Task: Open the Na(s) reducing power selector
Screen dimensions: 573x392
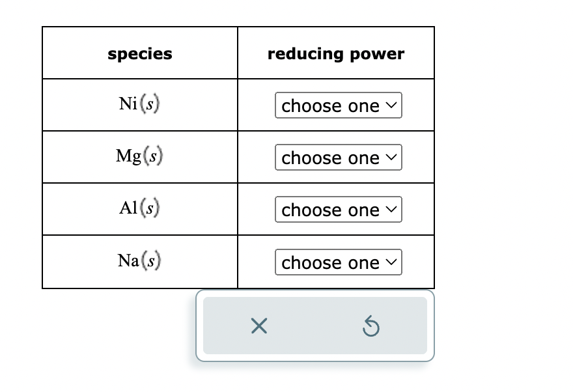Action: point(338,262)
